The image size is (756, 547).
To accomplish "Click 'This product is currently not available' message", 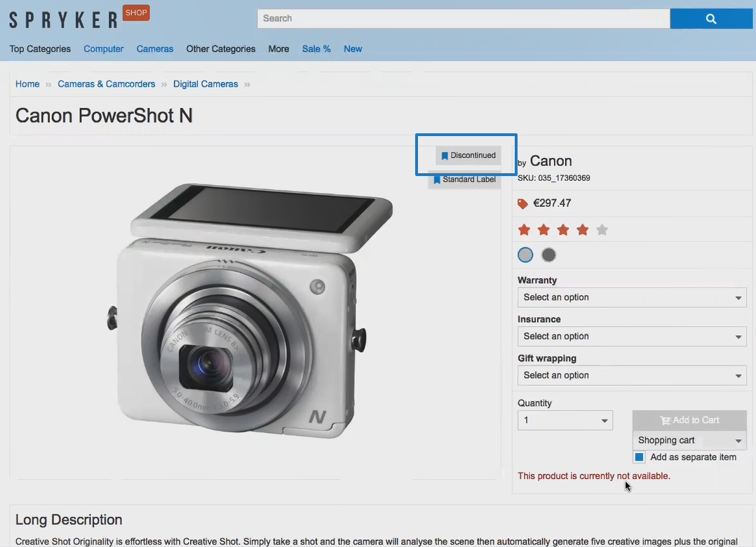I will 594,476.
